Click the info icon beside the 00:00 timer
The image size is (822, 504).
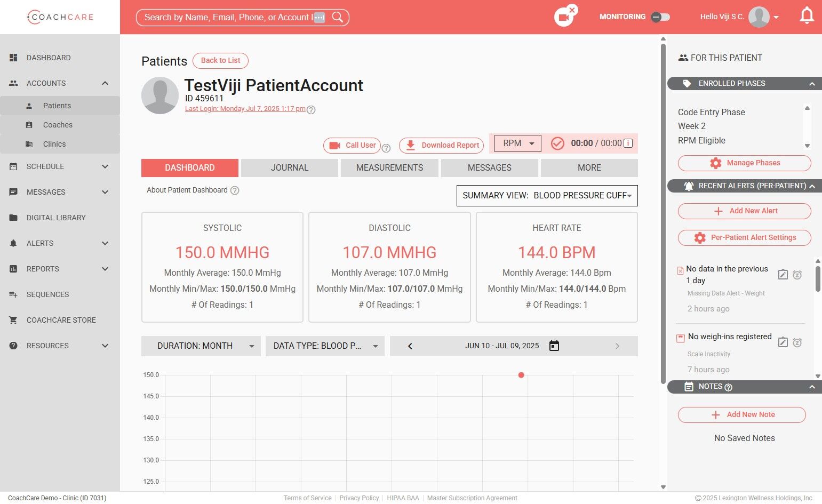[x=628, y=143]
